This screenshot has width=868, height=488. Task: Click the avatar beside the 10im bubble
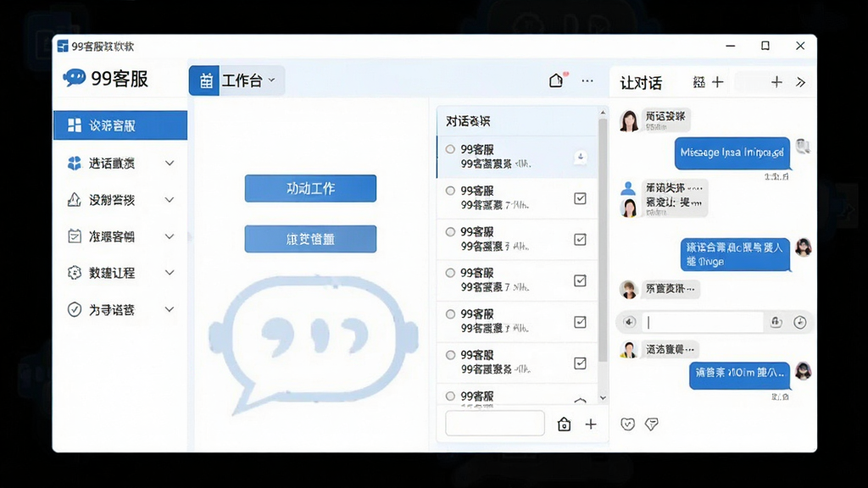pos(804,371)
